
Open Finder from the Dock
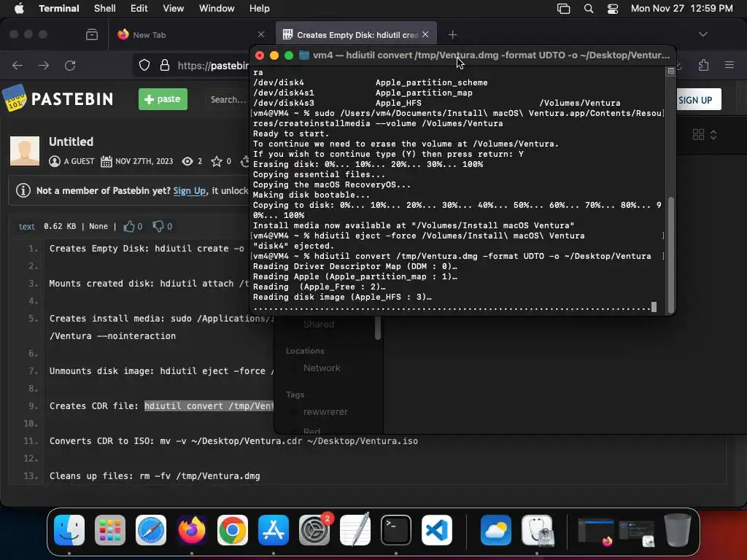point(69,530)
